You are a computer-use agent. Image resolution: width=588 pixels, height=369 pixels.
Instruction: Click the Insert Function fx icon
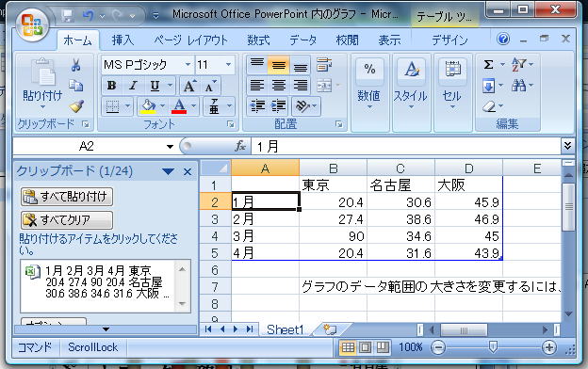tap(240, 146)
